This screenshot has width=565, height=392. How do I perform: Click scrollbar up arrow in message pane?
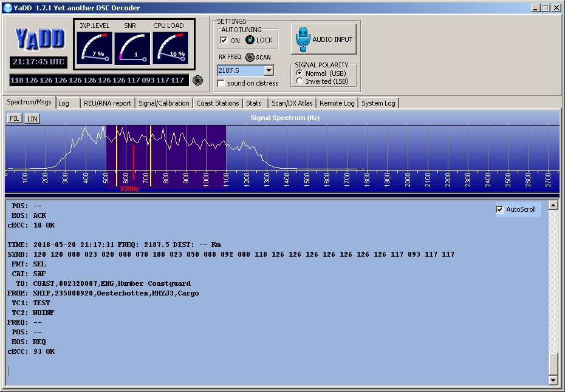pyautogui.click(x=553, y=205)
